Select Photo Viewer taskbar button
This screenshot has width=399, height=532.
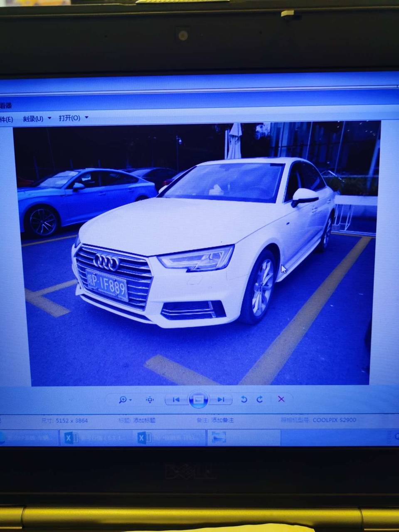coord(243,437)
